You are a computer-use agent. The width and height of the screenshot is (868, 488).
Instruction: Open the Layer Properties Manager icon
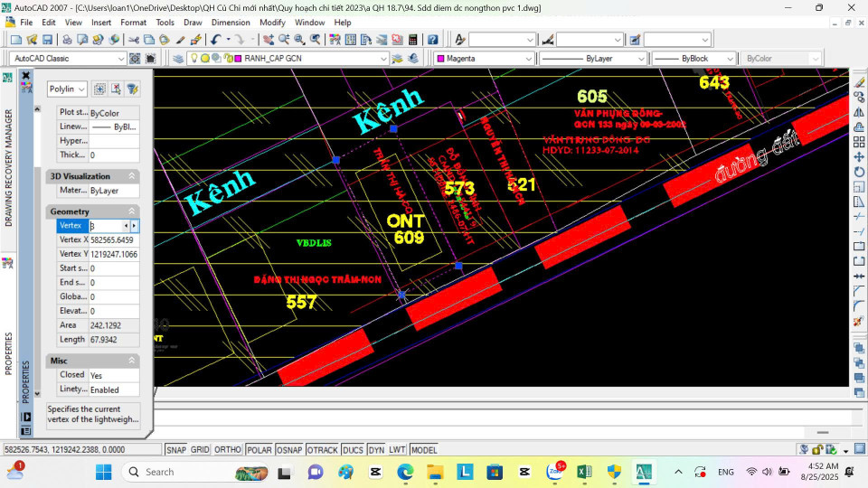(x=178, y=58)
